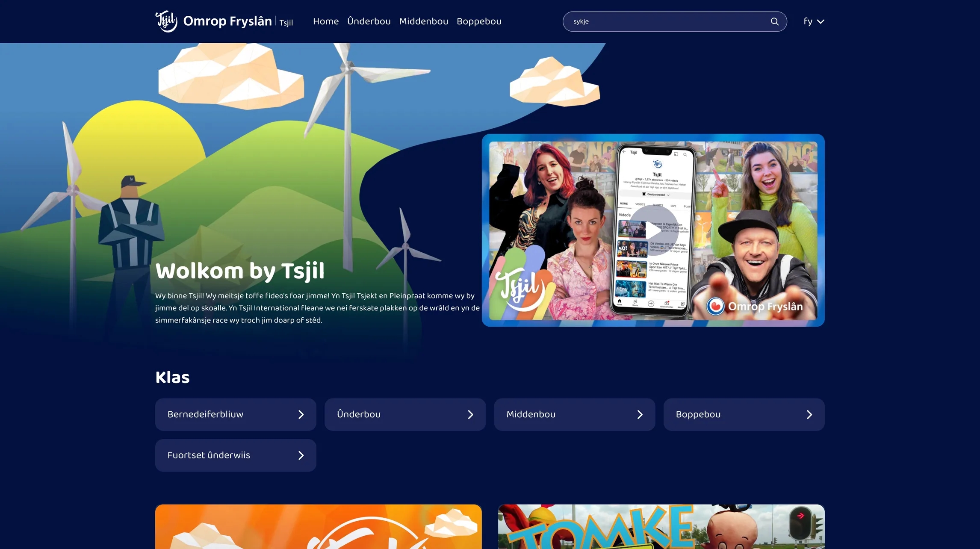Click the Bernedeiferbliuw arrow chevron
The image size is (980, 549).
[301, 414]
